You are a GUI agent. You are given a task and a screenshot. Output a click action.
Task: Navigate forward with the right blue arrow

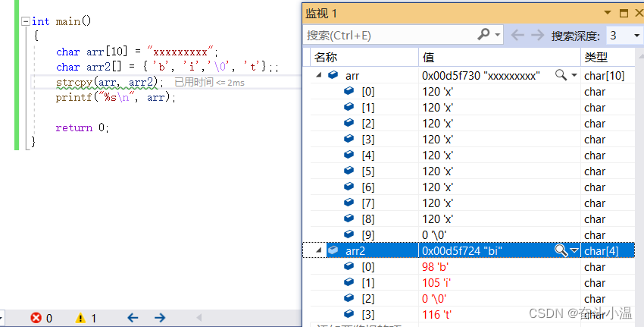pos(160,318)
